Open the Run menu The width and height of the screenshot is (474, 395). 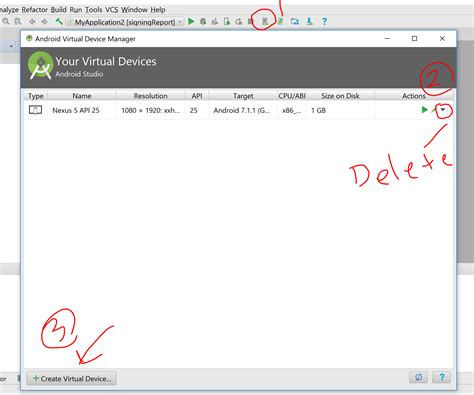pos(76,10)
